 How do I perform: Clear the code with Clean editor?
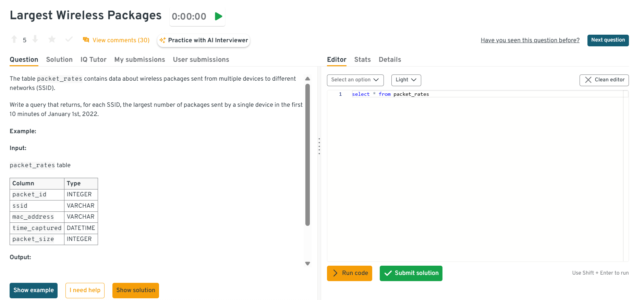pos(604,80)
